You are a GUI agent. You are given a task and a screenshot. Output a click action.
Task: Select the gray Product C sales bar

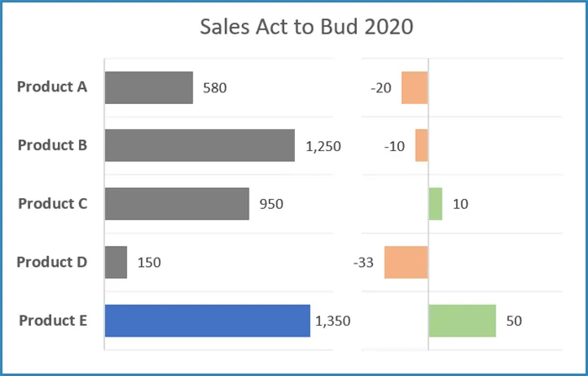tap(177, 203)
